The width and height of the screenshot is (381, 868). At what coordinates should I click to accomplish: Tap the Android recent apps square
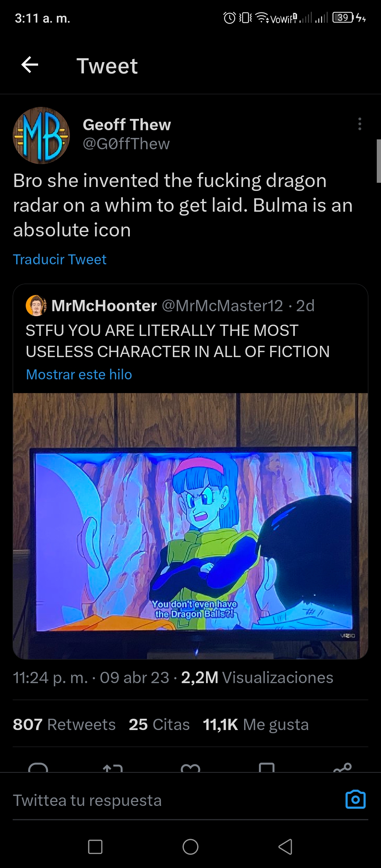pyautogui.click(x=95, y=846)
